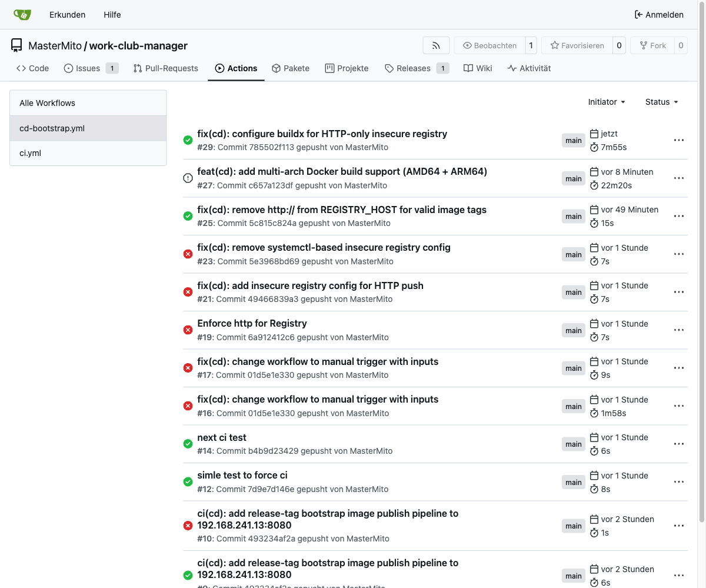Click the green success icon for run #29
This screenshot has width=706, height=588.
(x=188, y=140)
